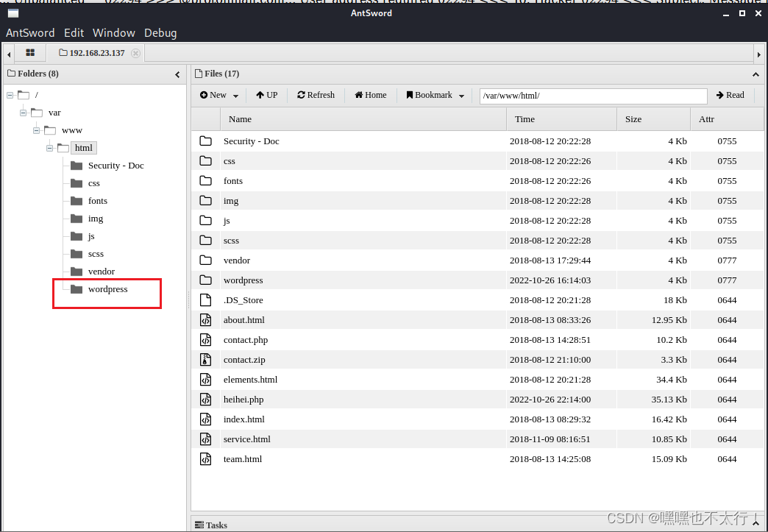
Task: Go to Home directory
Action: (x=371, y=95)
